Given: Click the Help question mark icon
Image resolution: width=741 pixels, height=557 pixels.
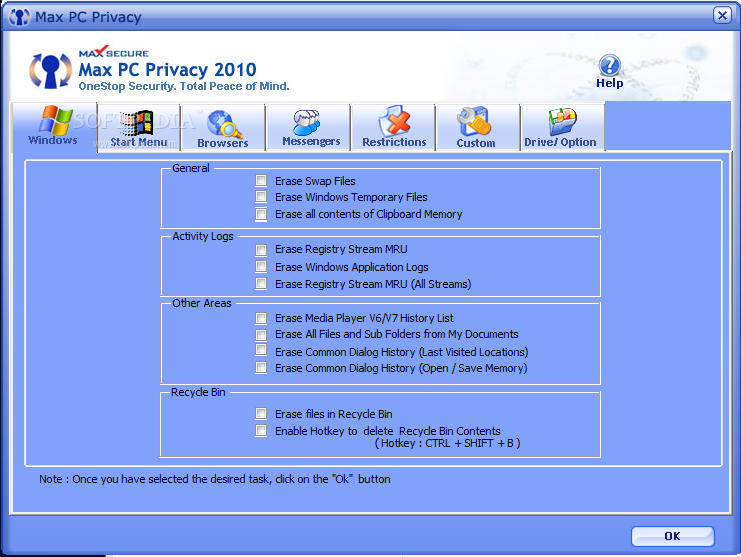Looking at the screenshot, I should [610, 66].
